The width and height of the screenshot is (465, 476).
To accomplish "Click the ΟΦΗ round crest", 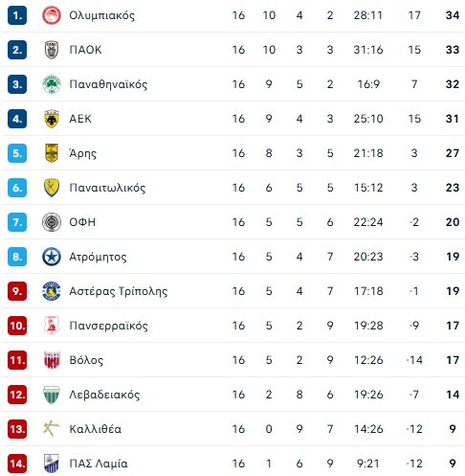I will tap(52, 222).
